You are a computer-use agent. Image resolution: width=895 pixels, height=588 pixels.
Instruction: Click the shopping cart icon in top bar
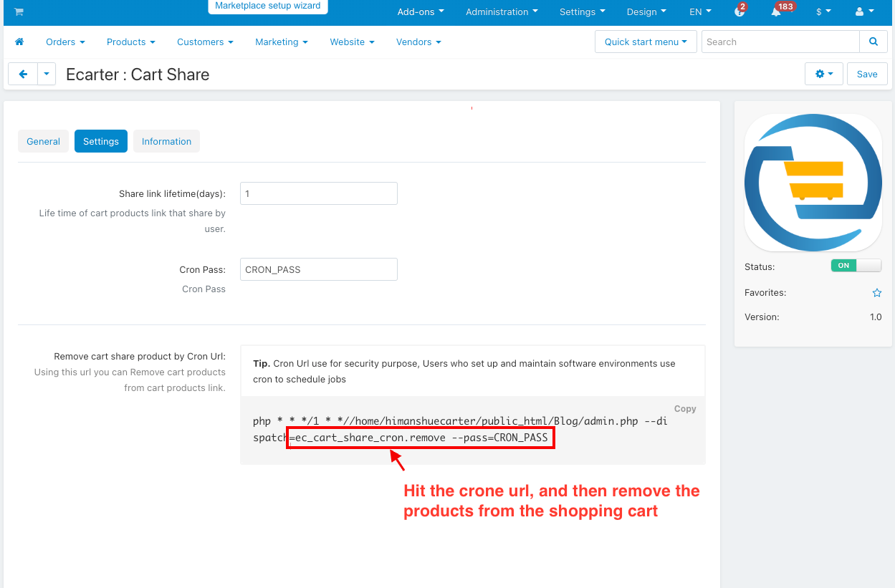(19, 12)
